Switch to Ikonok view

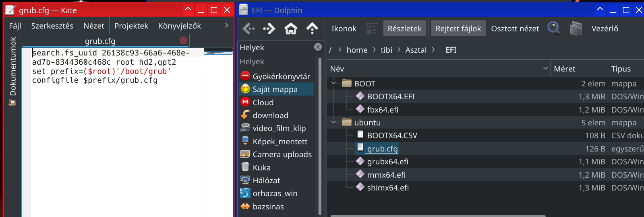344,29
